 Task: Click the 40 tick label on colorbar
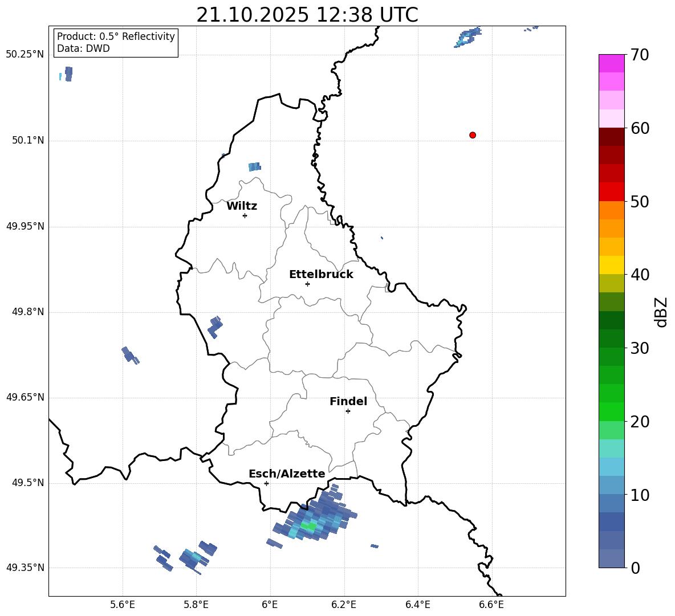pos(640,275)
